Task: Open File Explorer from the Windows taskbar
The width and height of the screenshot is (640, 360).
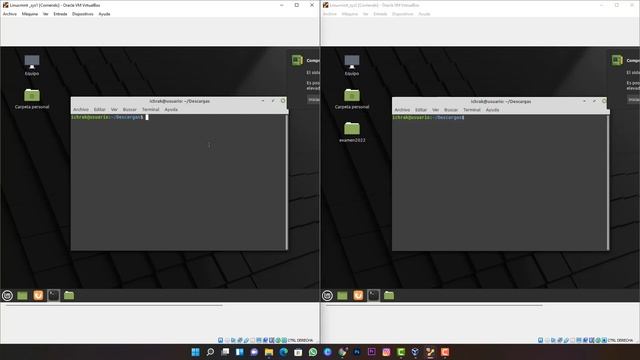Action: [269, 352]
